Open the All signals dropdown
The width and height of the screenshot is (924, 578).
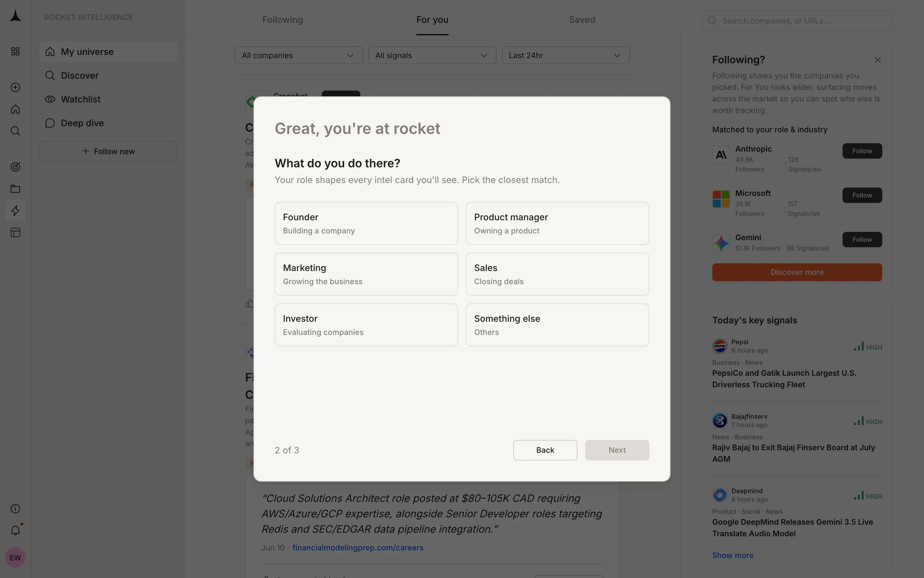tap(432, 56)
